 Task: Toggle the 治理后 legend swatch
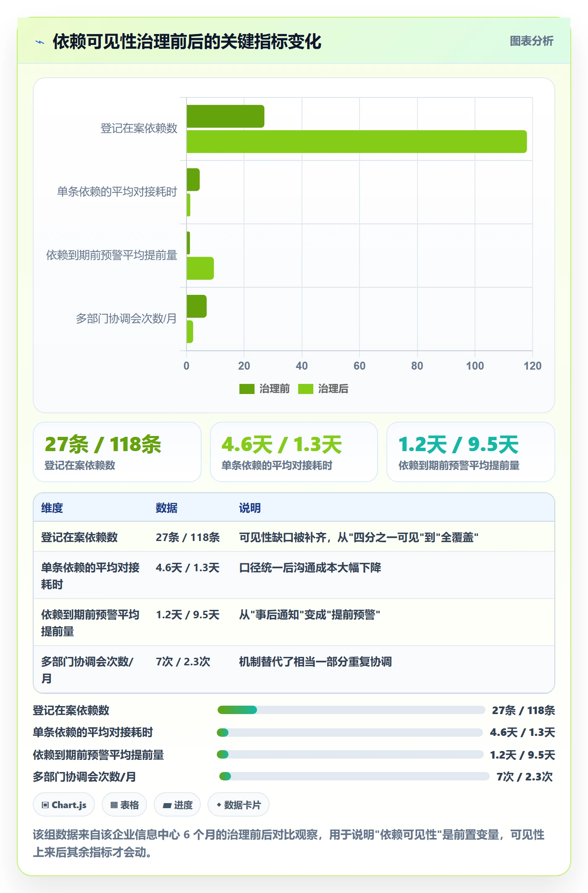[306, 389]
